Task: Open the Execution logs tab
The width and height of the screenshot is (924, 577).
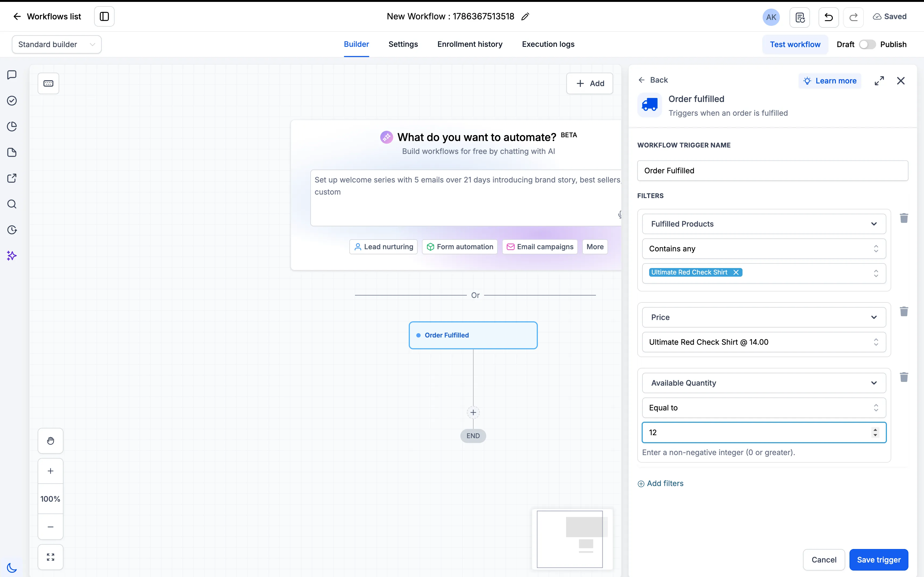Action: (548, 44)
